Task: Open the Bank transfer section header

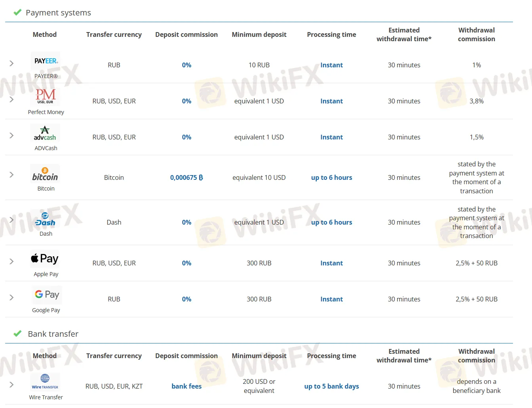Action: (x=53, y=334)
